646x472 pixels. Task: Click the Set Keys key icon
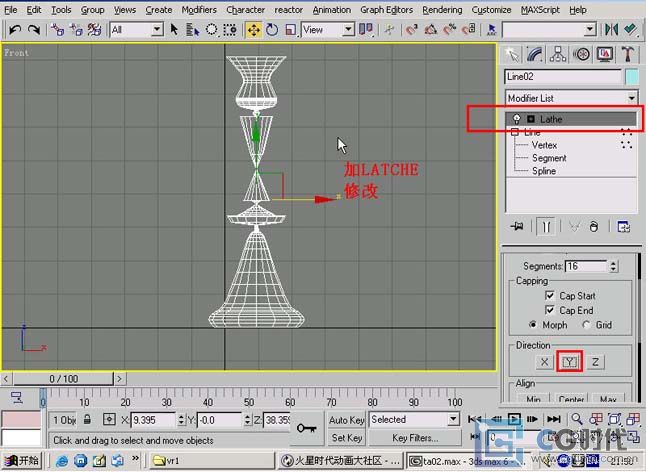307,428
